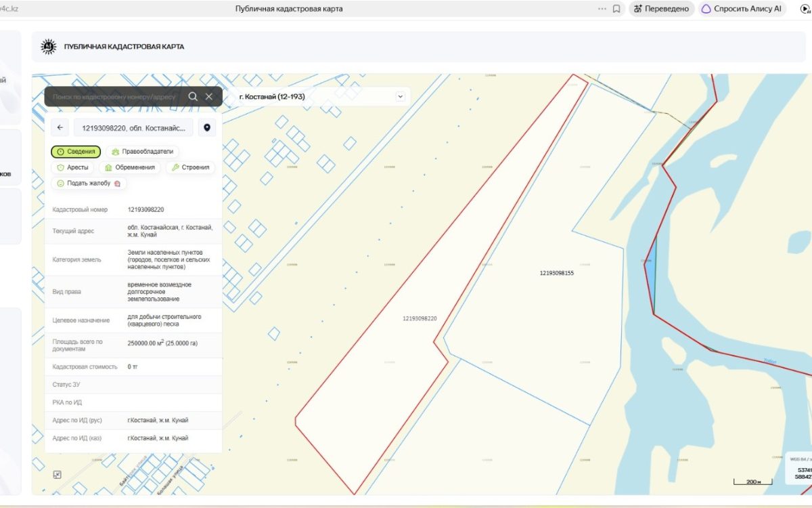The height and width of the screenshot is (508, 812).
Task: Click the Адрес по ИД (каз) value
Action: [x=158, y=438]
